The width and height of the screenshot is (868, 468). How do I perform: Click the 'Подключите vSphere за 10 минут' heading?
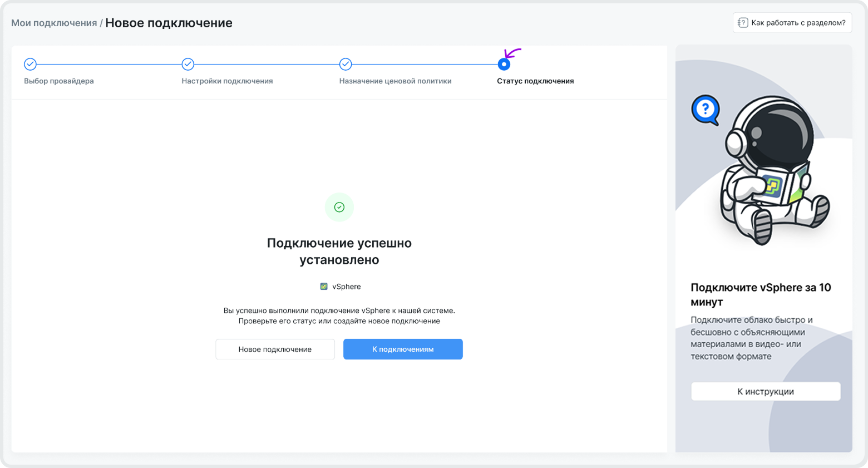761,294
